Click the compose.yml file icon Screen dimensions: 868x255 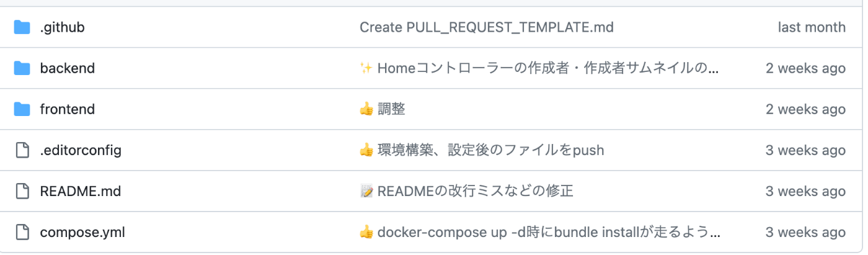22,232
